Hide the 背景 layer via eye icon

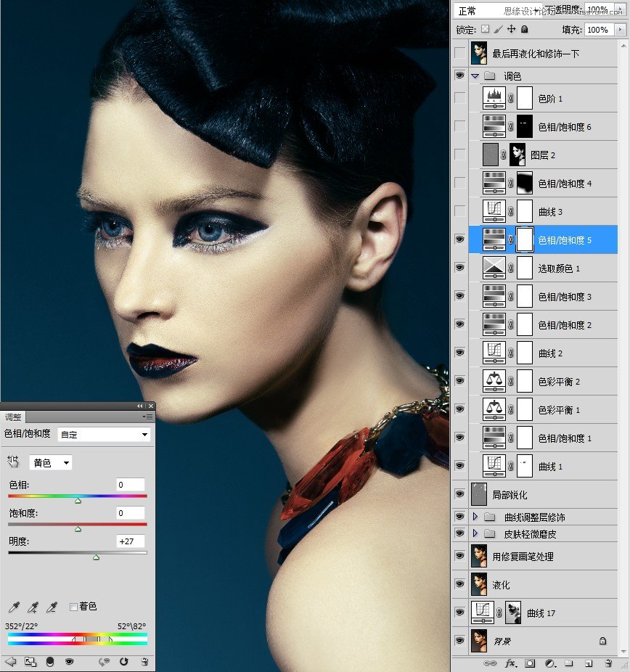[x=459, y=641]
